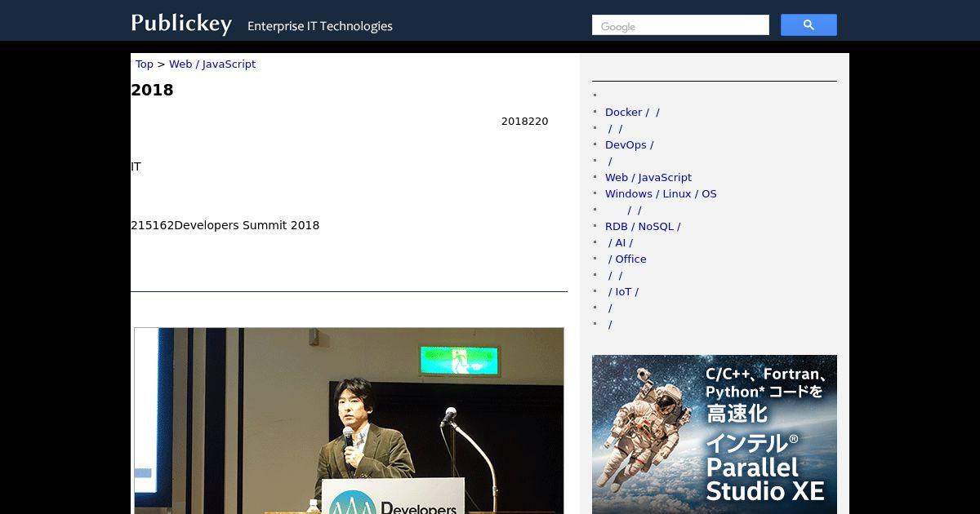Open the AI category link
Screen dimensions: 980x514
pos(620,243)
